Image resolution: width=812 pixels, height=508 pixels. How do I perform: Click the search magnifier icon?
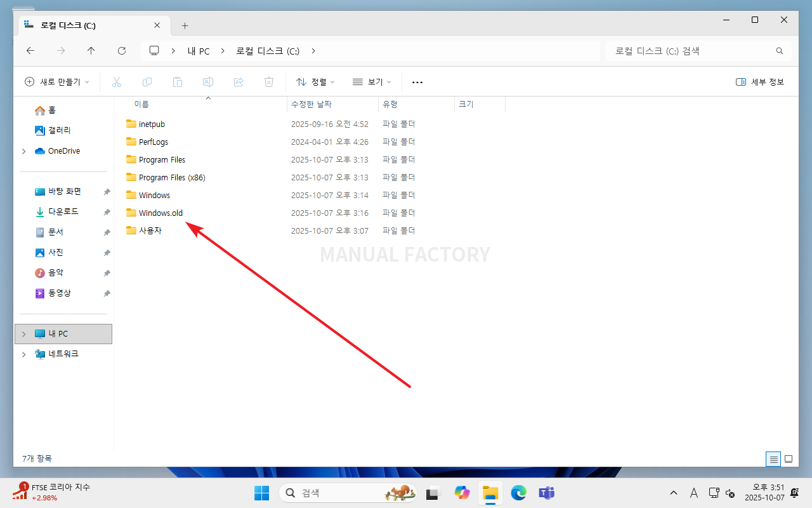780,51
